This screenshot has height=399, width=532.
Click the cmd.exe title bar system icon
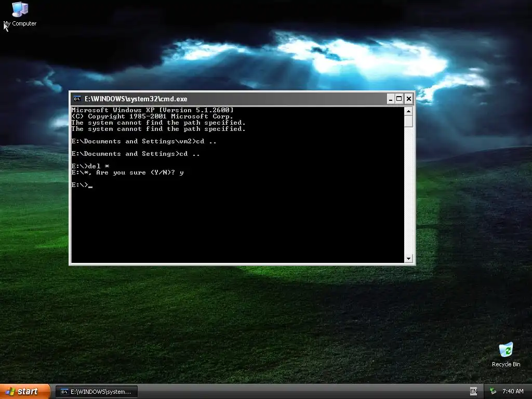(x=77, y=99)
